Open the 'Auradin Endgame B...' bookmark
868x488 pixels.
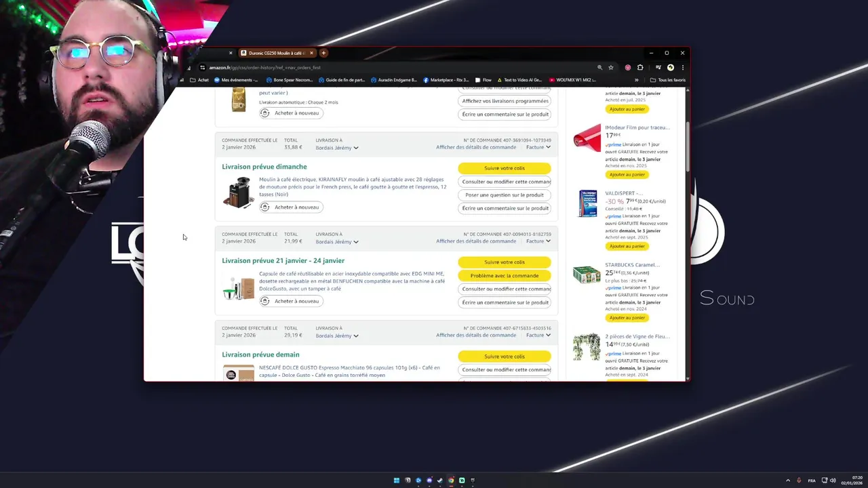tap(394, 80)
